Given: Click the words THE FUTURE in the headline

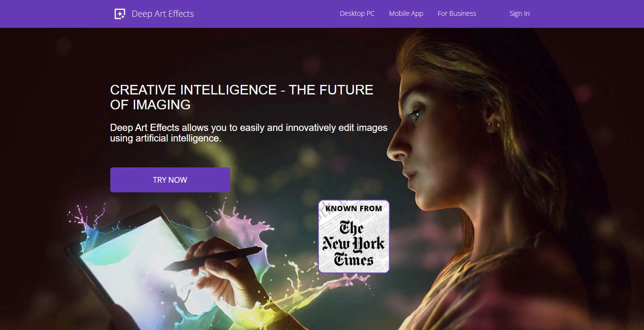Looking at the screenshot, I should 331,90.
